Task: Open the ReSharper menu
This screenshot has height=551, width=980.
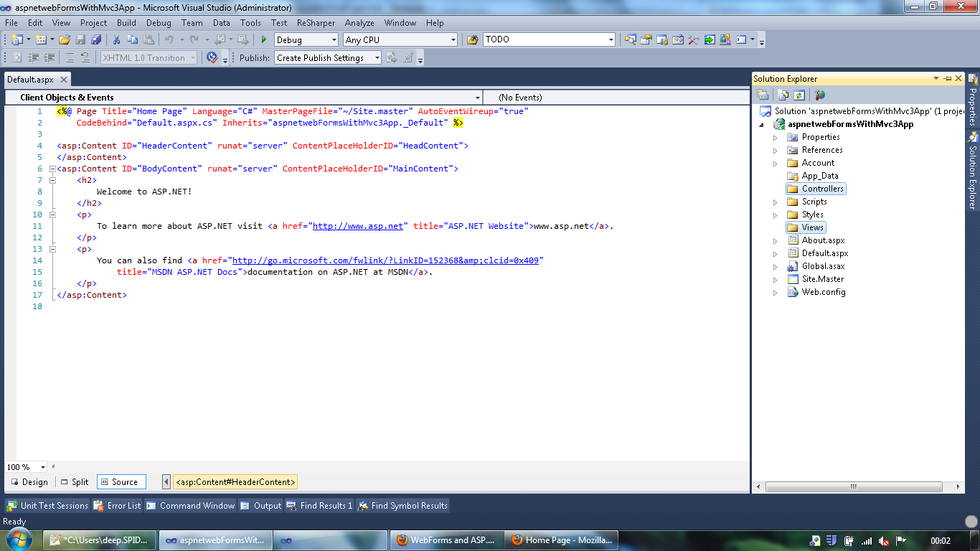Action: point(314,22)
